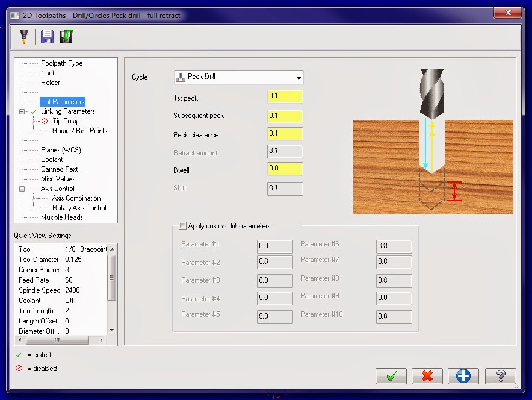The height and width of the screenshot is (400, 532).
Task: Enable Apply custom drill parameters
Action: [182, 226]
